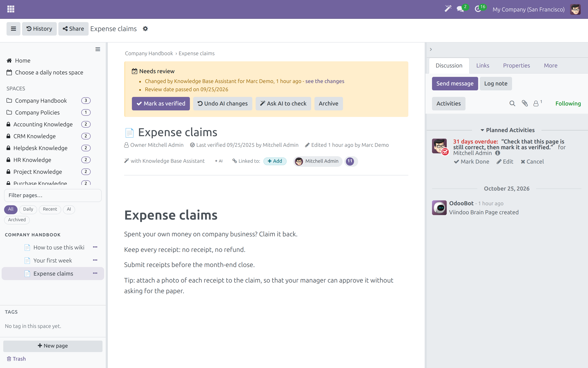Open the company switcher My Company (San Francisco)
The height and width of the screenshot is (368, 588).
[528, 9]
